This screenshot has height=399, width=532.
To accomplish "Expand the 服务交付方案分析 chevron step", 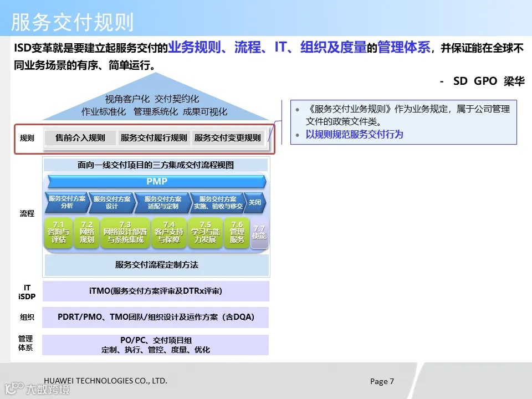I will click(64, 203).
